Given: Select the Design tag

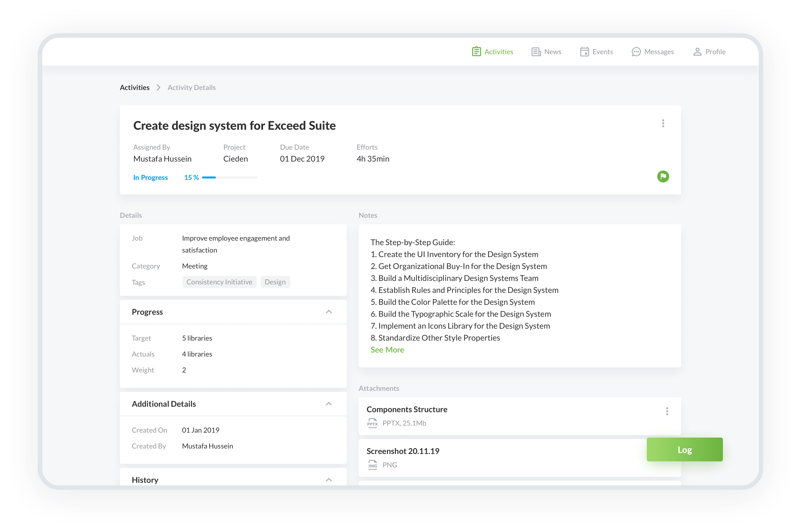Looking at the screenshot, I should [x=275, y=282].
